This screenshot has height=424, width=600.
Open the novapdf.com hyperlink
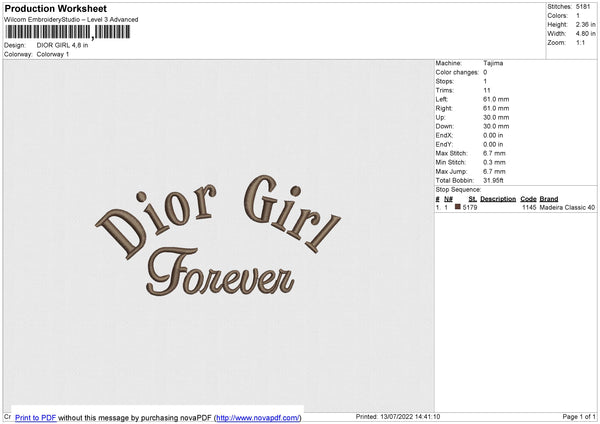point(258,417)
